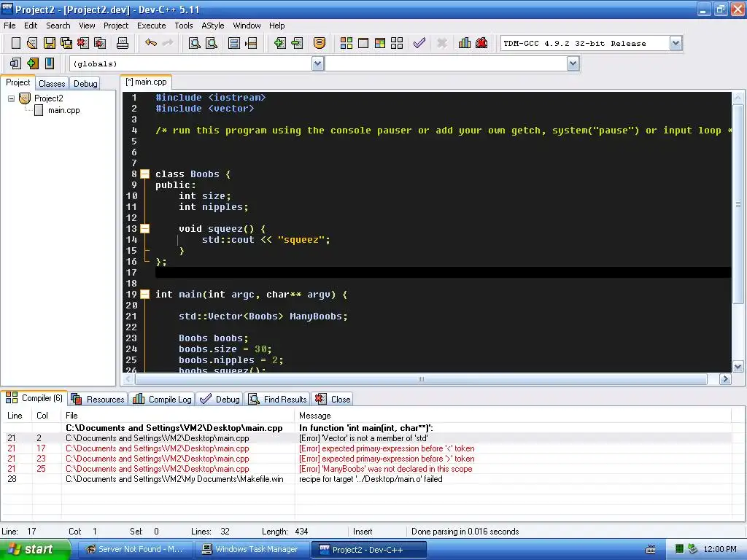Select the 'Vector' is not a member error row
Image resolution: width=747 pixels, height=560 pixels.
coord(366,438)
